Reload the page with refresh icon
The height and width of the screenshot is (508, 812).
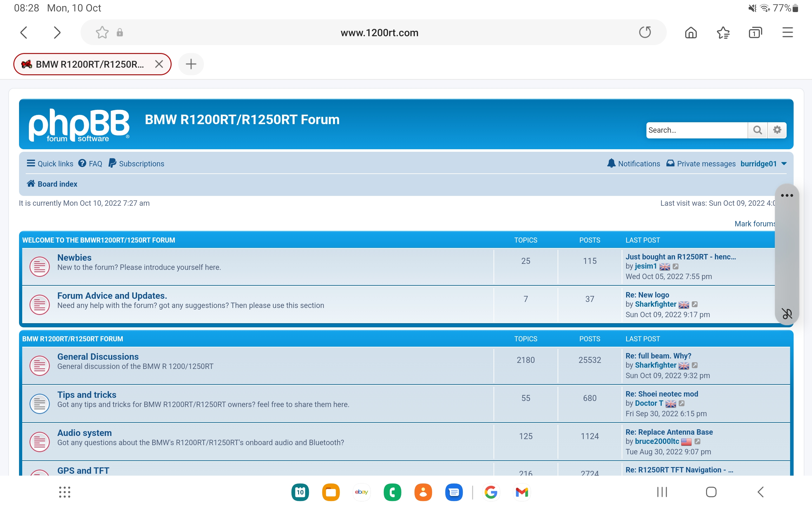pyautogui.click(x=645, y=33)
